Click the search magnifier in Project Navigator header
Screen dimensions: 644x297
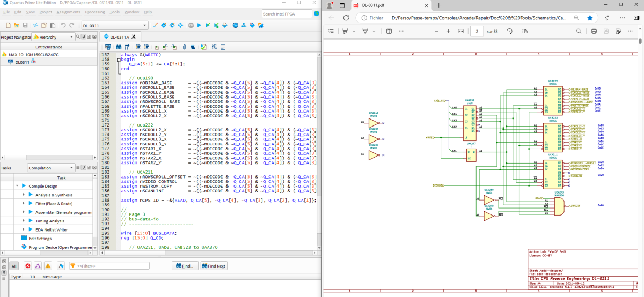point(78,36)
